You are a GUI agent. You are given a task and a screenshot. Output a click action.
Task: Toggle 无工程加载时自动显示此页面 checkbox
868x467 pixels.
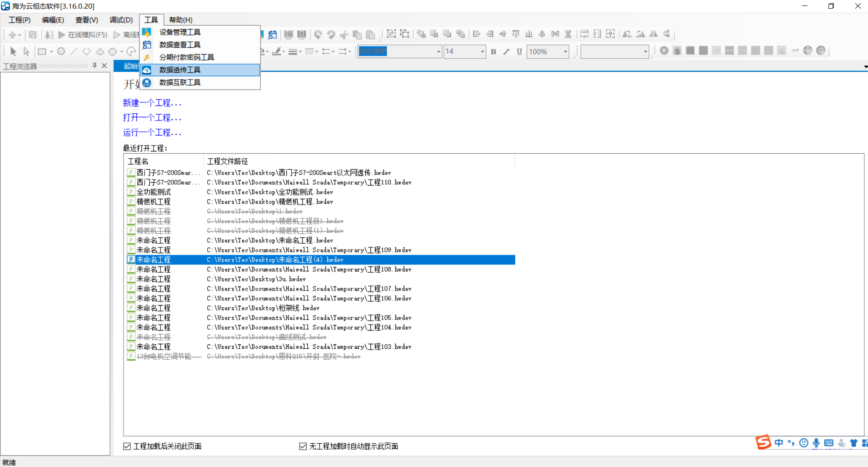[303, 447]
